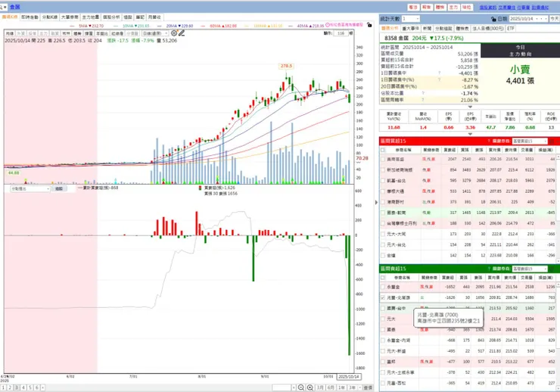
Task: Toggle the 紅綠燈 chart overlay button
Action: coord(117,33)
